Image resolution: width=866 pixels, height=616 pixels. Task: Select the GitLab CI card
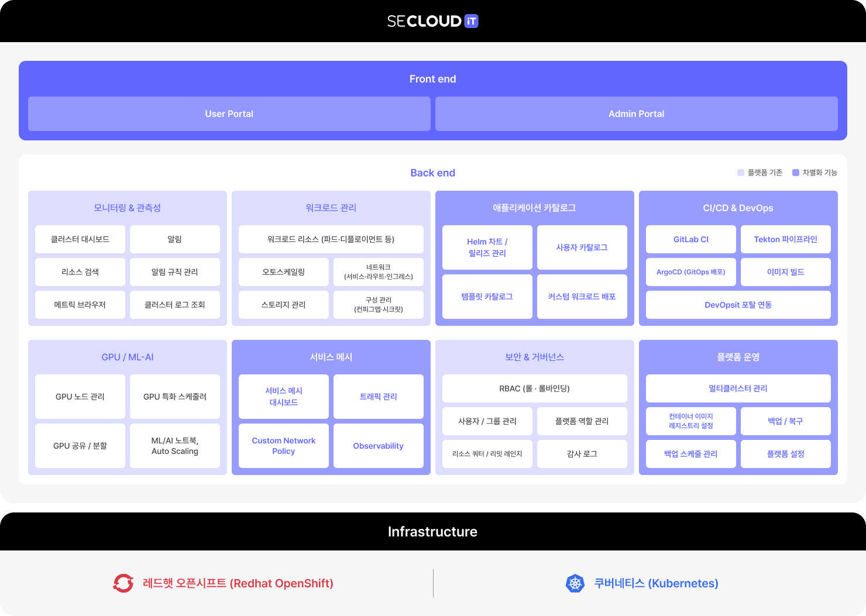coord(691,239)
